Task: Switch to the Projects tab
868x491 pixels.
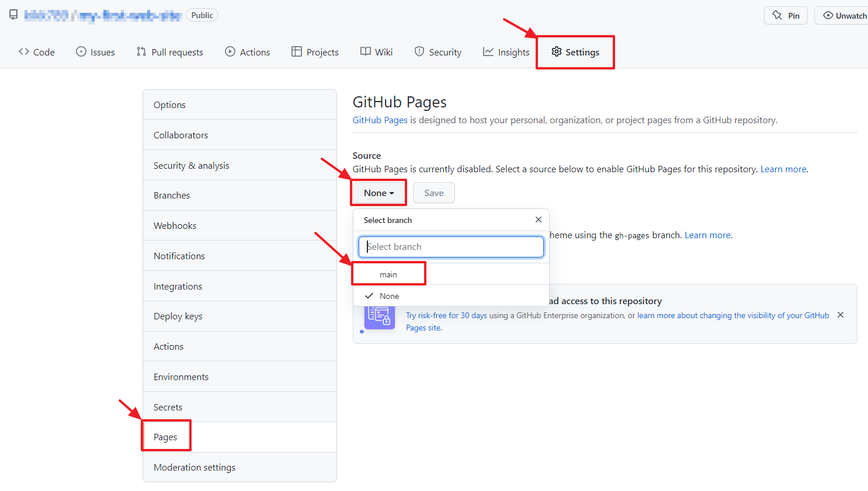Action: [315, 52]
